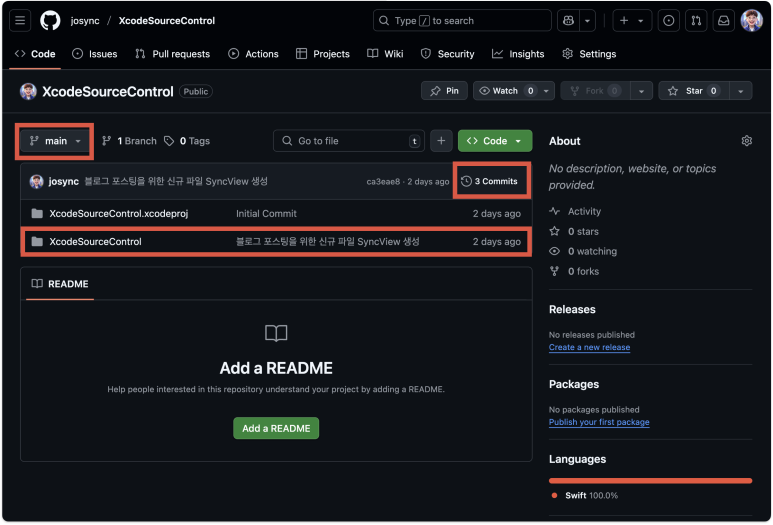Image resolution: width=773 pixels, height=525 pixels.
Task: Open the XcodeSourceControl.xcodeproj folder
Action: point(118,213)
